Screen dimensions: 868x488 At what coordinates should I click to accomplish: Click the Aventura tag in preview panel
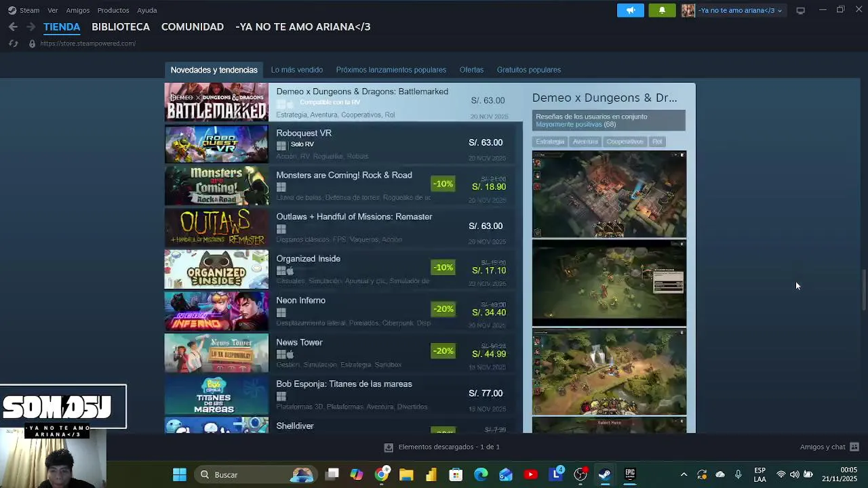(x=585, y=142)
